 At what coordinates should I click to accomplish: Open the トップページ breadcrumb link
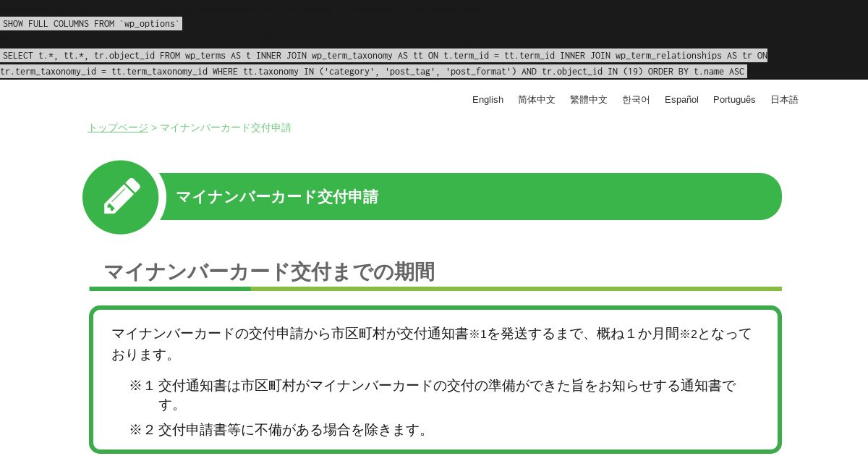pyautogui.click(x=118, y=127)
